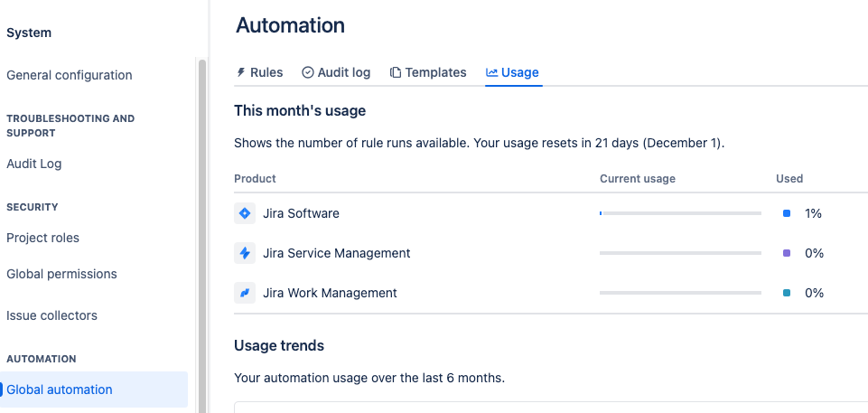Click the Jira Software product icon
Screen dimensions: 868x413
coord(244,213)
